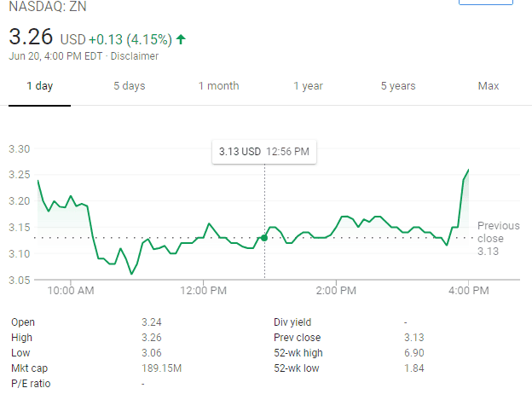Click the 3.13 USD 12:56 PM tooltip

pyautogui.click(x=263, y=152)
